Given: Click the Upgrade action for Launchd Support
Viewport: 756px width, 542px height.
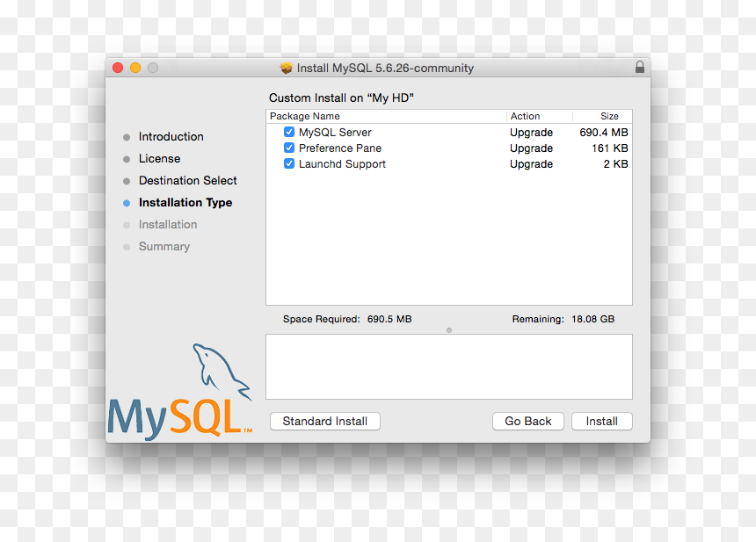Looking at the screenshot, I should [531, 163].
